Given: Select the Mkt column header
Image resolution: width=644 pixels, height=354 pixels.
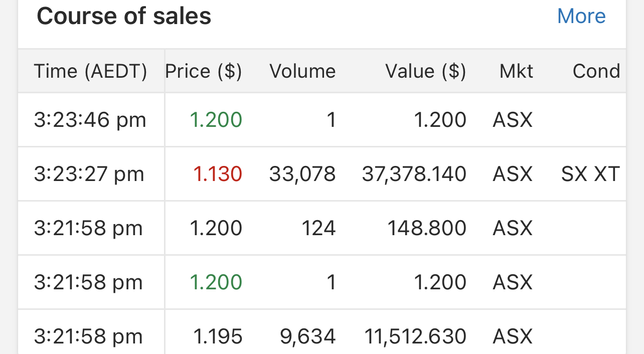Looking at the screenshot, I should (516, 71).
